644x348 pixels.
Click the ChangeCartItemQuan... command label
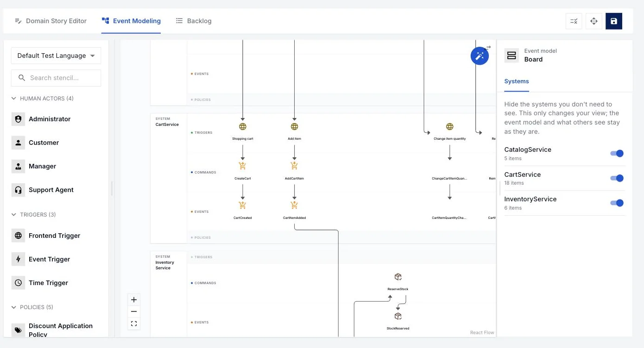point(449,178)
